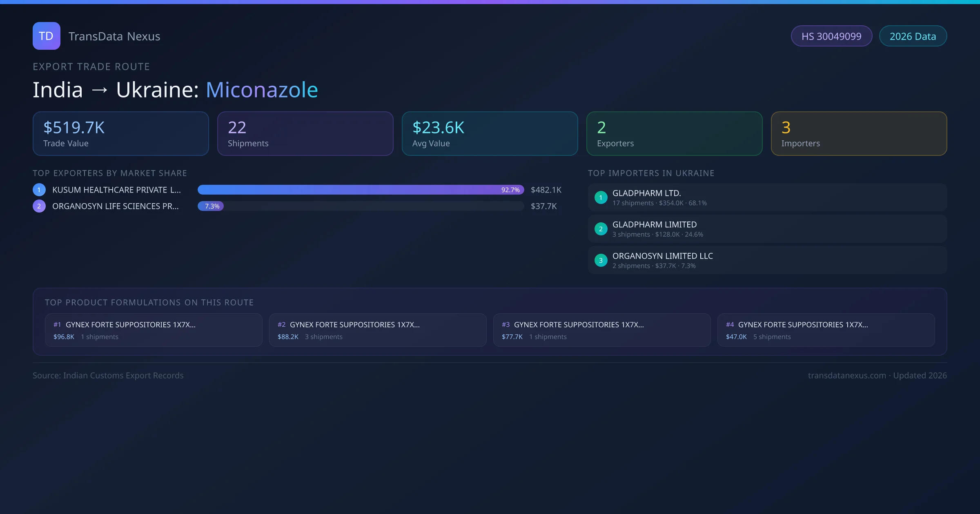Click the KUSUM HEALTHCARE PRIVATE exporter name
980x514 pixels.
coord(116,190)
